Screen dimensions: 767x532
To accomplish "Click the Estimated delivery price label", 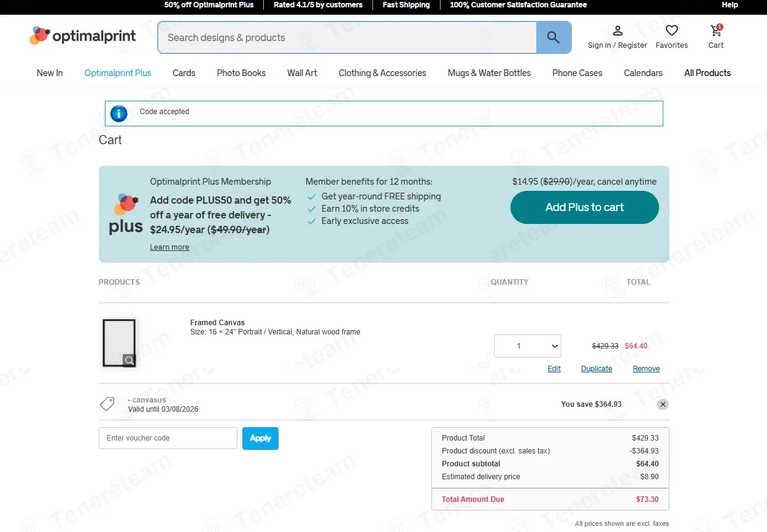I will coord(481,477).
